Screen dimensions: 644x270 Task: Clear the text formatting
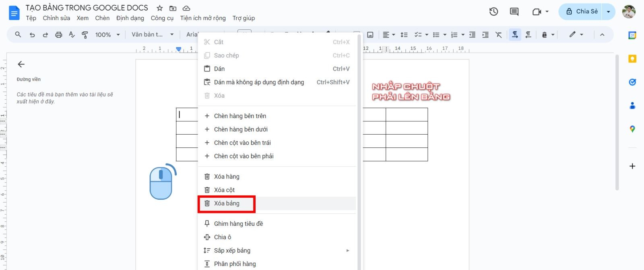499,35
